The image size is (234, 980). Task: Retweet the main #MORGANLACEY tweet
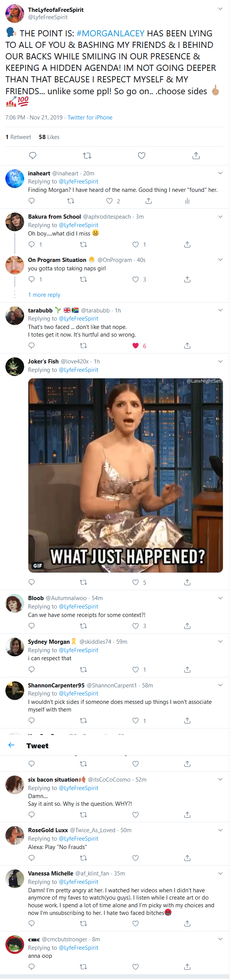[87, 155]
